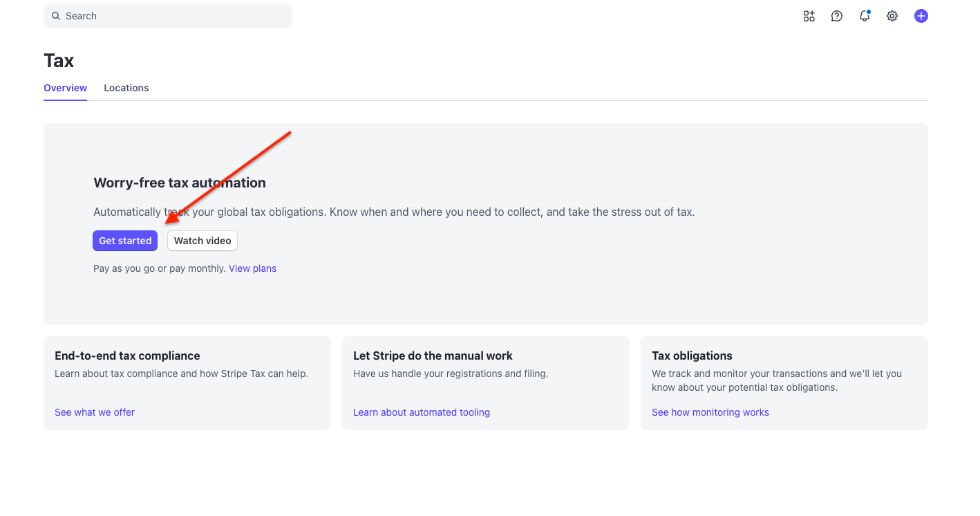
Task: Click the Tax page title
Action: [59, 61]
